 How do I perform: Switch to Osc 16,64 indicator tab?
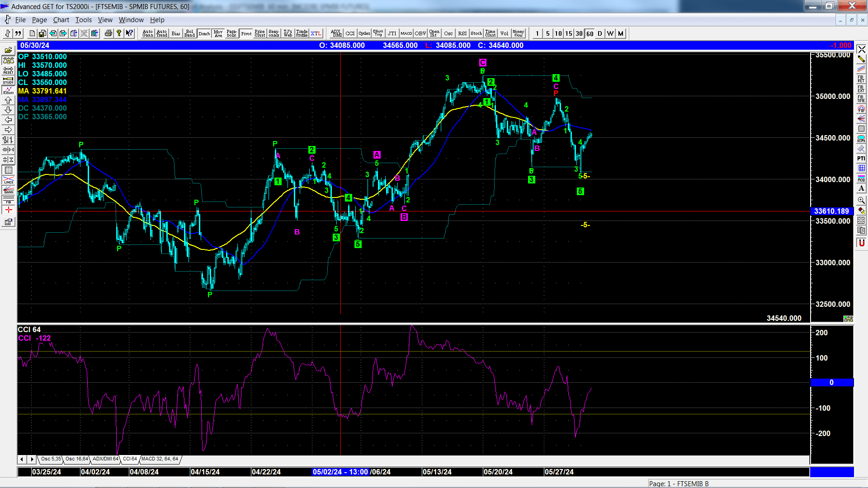[x=77, y=459]
